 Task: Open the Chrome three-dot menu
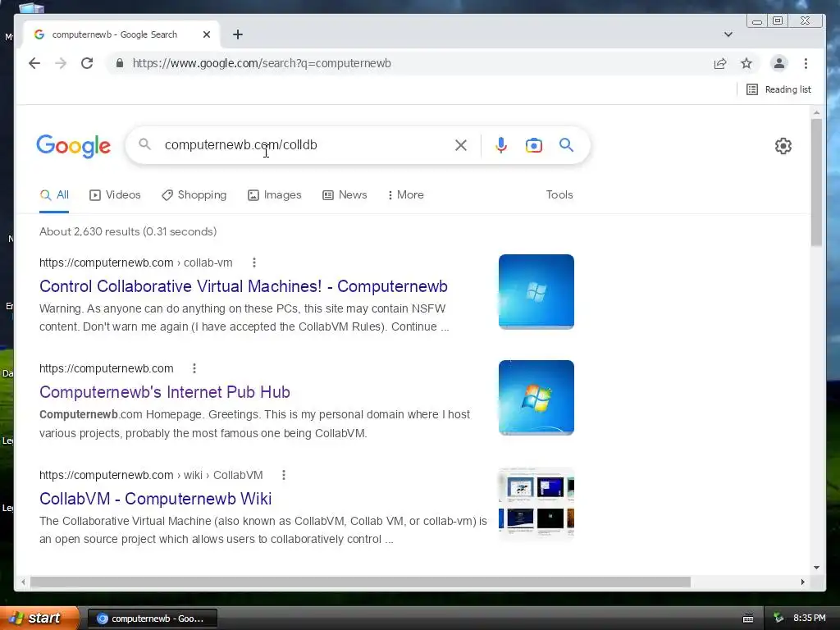806,63
